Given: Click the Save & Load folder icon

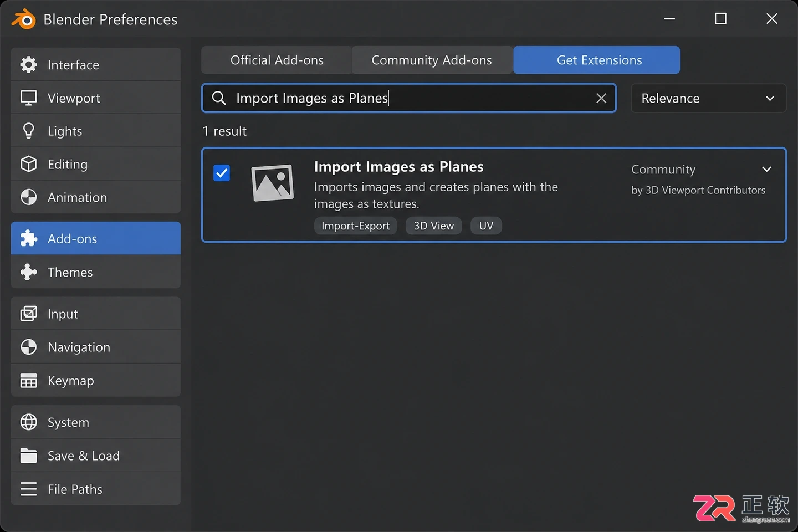Looking at the screenshot, I should pos(28,456).
